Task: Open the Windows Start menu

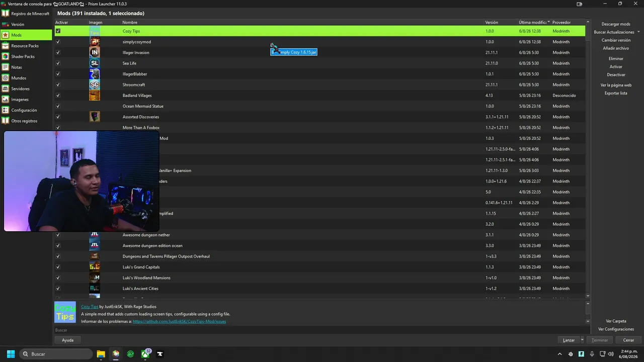Action: (11, 354)
